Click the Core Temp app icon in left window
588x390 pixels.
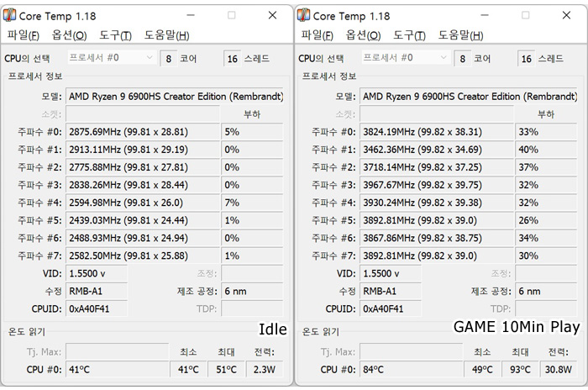click(x=9, y=15)
